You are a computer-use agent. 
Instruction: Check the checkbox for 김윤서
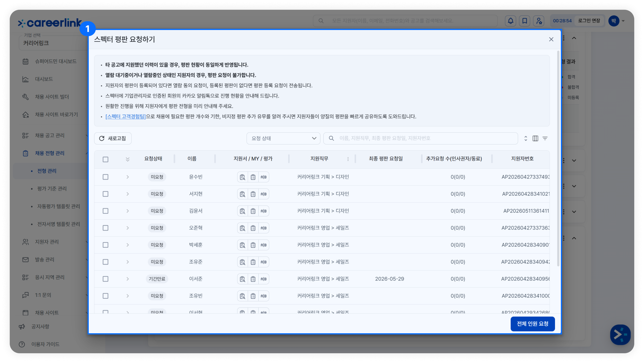point(106,211)
